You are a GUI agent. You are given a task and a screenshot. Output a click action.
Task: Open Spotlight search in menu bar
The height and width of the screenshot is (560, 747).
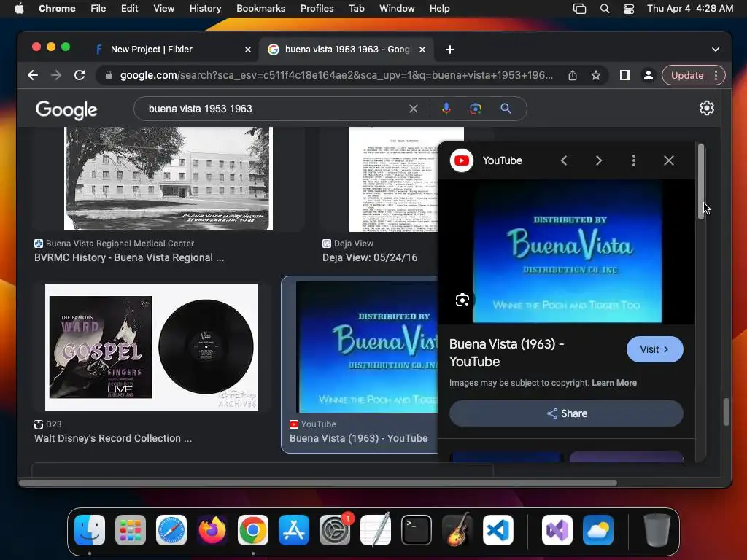[x=605, y=9]
